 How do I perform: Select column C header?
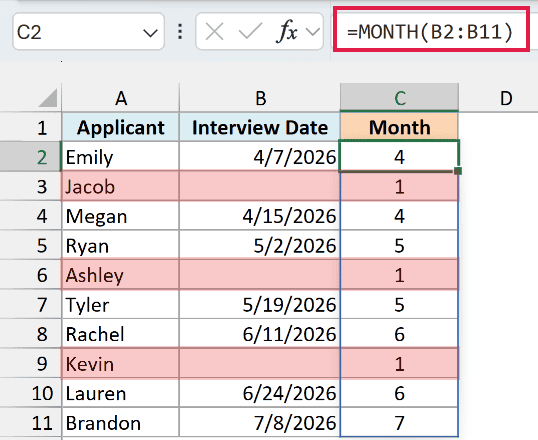[x=399, y=98]
